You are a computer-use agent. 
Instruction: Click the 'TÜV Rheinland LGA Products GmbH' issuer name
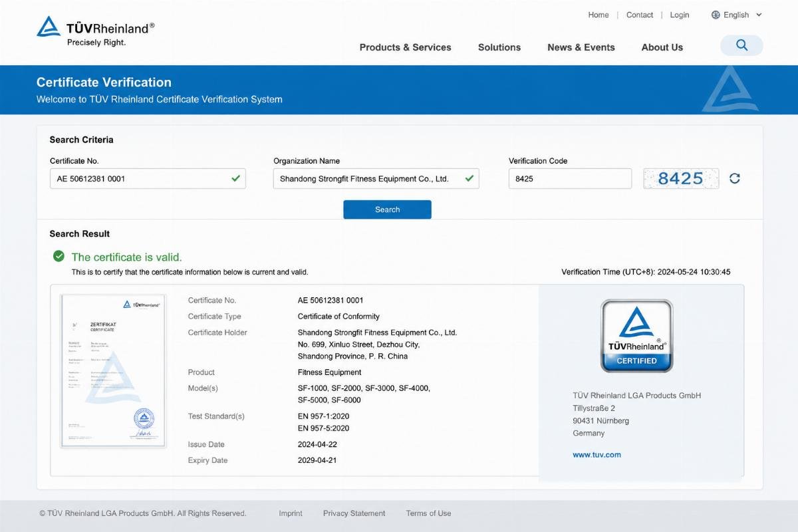637,396
